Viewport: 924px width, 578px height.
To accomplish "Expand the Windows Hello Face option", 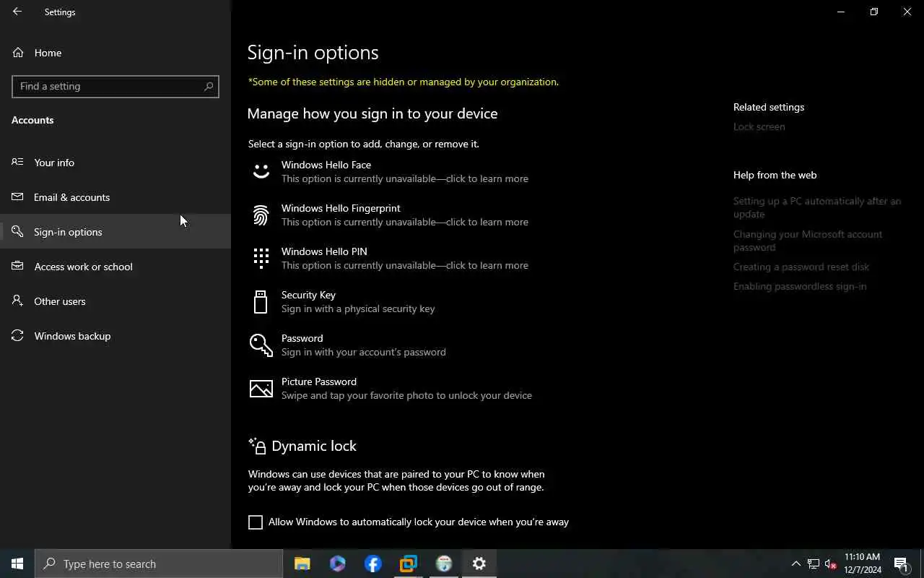I will [405, 172].
